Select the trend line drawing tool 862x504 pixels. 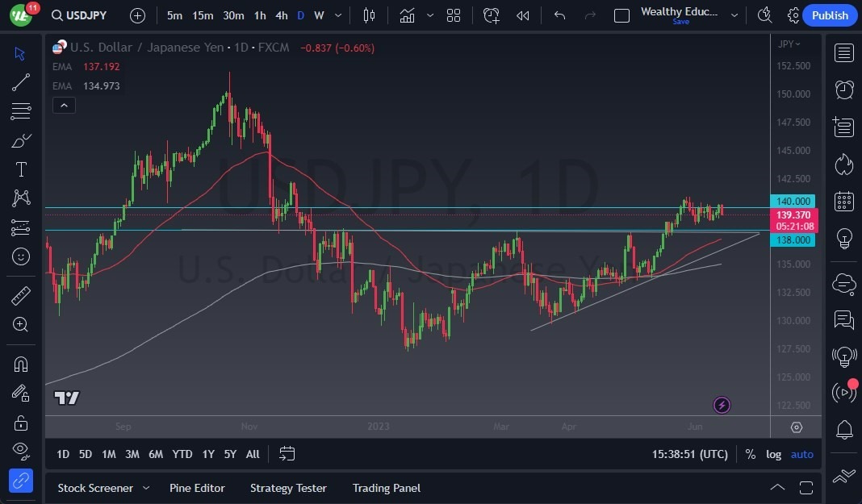(x=21, y=82)
